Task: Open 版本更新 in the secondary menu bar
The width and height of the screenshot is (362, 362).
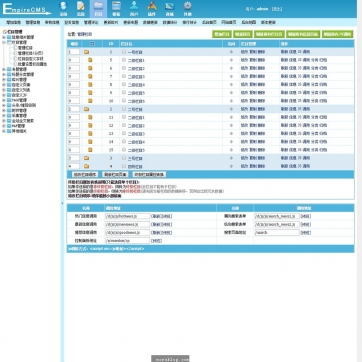Action: coord(268,22)
